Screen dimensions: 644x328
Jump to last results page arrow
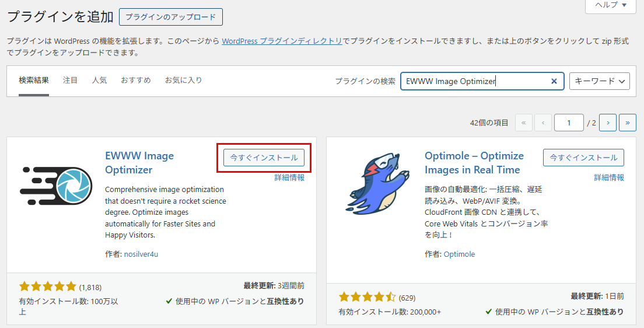click(x=627, y=123)
